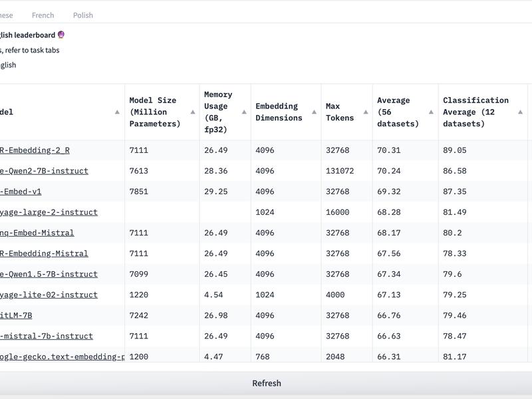Viewport: 532px width, 399px height.
Task: Select the classification average 79.46 cell
Action: pyautogui.click(x=483, y=315)
